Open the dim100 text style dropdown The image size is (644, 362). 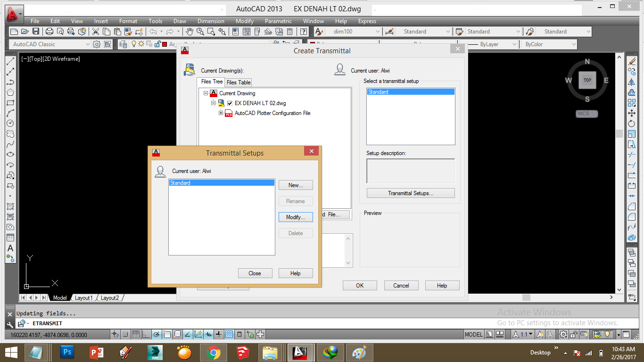tap(377, 32)
